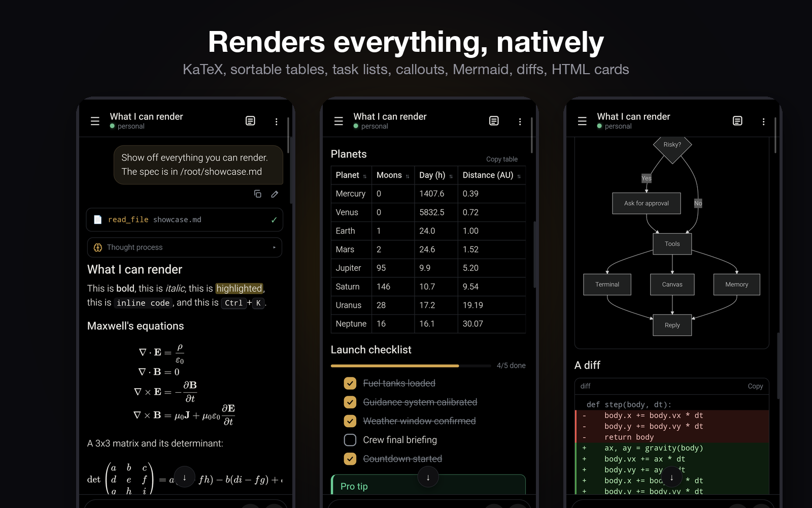The image size is (812, 508).
Task: Click the Thought process brain icon
Action: click(98, 247)
